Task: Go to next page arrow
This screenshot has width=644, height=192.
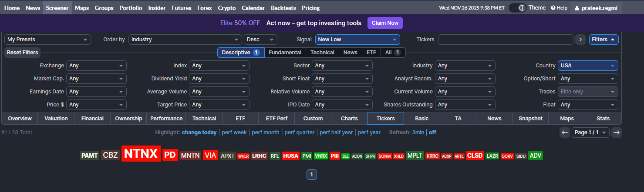Action: [616, 132]
